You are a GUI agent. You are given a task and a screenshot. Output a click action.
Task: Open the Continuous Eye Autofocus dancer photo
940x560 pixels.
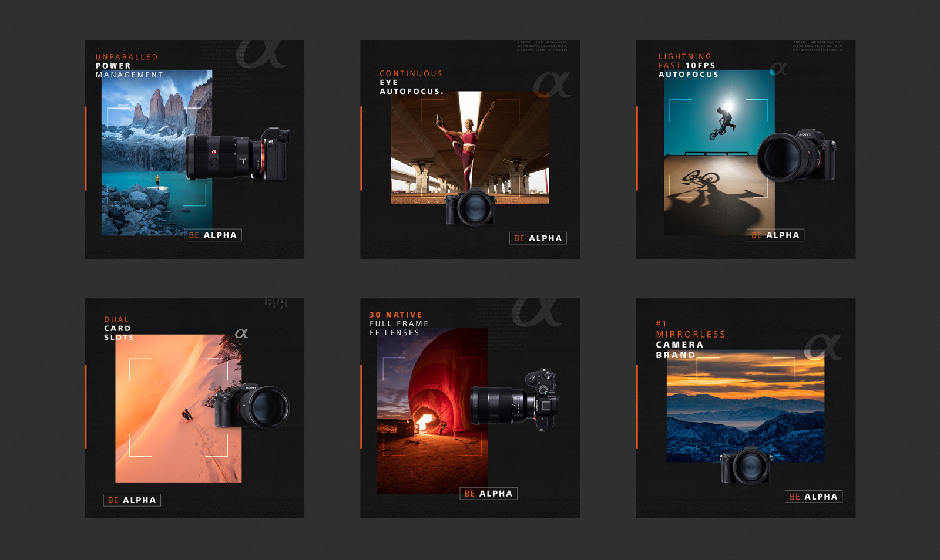pos(470,147)
